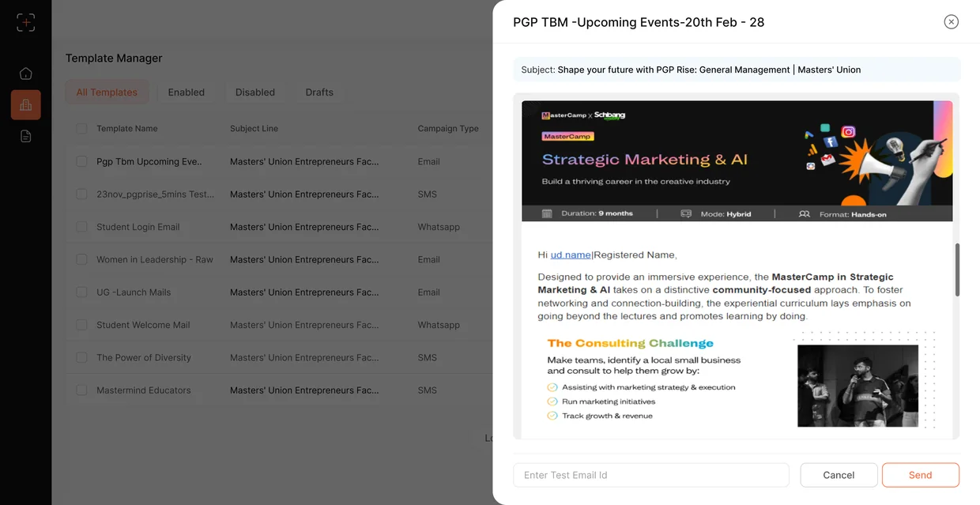
Task: Switch to the Drafts tab
Action: click(x=319, y=92)
